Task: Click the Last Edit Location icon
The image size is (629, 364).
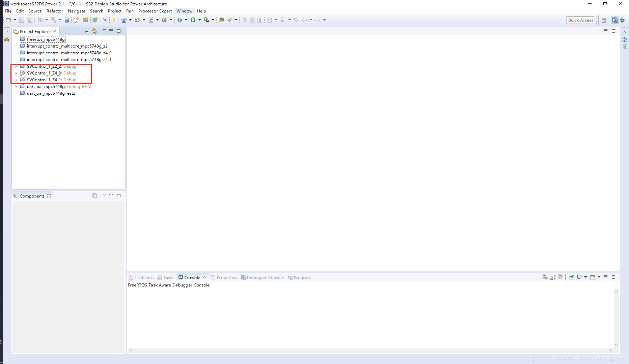Action: click(x=296, y=20)
